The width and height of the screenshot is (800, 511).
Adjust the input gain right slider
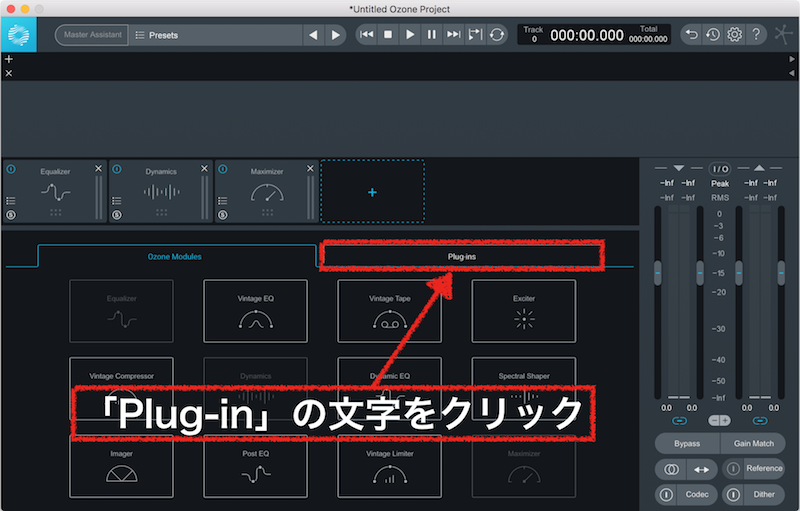point(700,273)
